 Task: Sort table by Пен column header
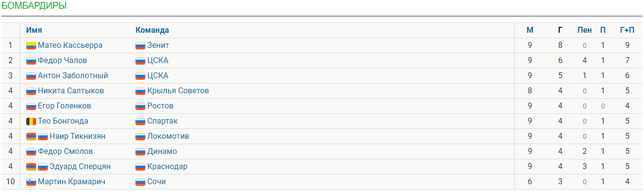pyautogui.click(x=585, y=30)
